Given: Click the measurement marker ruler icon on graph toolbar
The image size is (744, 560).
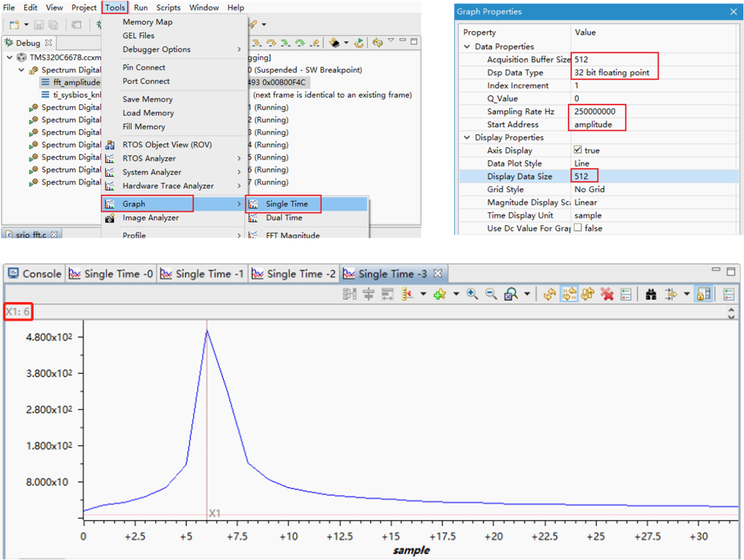Looking at the screenshot, I should pos(407,294).
